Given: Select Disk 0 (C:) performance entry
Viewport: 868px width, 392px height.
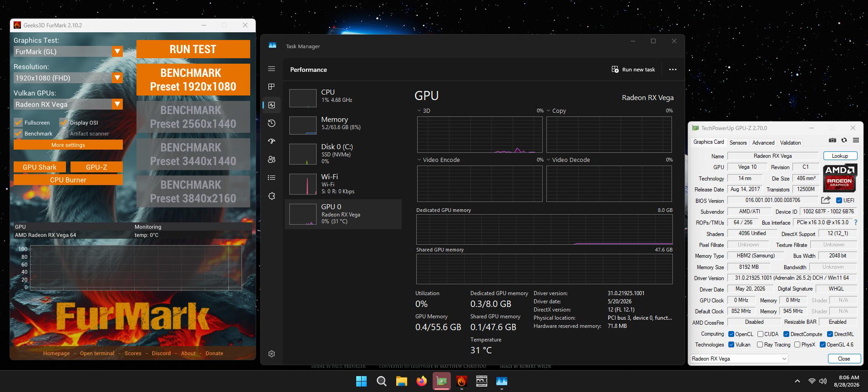Looking at the screenshot, I should pyautogui.click(x=343, y=154).
